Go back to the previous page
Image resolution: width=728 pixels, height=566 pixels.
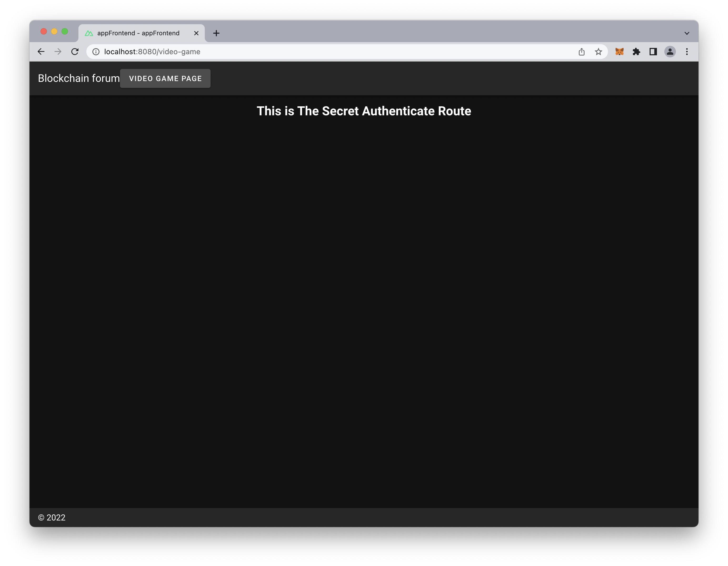41,52
